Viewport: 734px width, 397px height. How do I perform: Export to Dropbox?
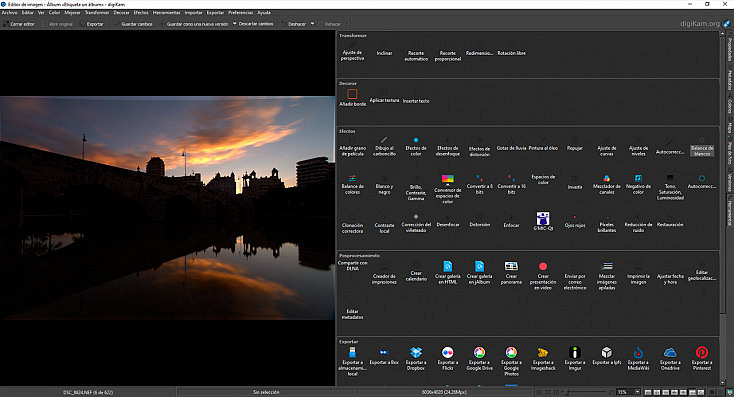416,359
